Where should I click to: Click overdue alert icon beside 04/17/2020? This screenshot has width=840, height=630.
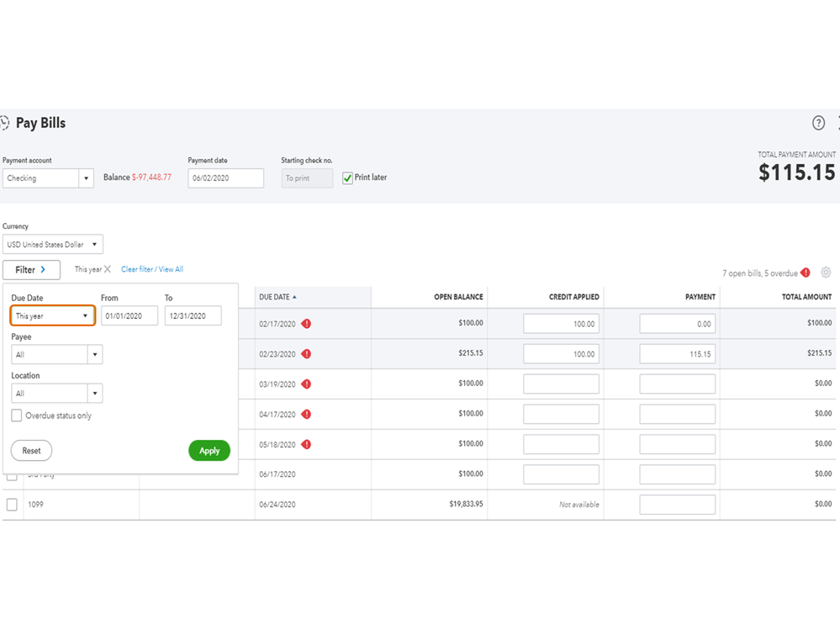(x=306, y=414)
